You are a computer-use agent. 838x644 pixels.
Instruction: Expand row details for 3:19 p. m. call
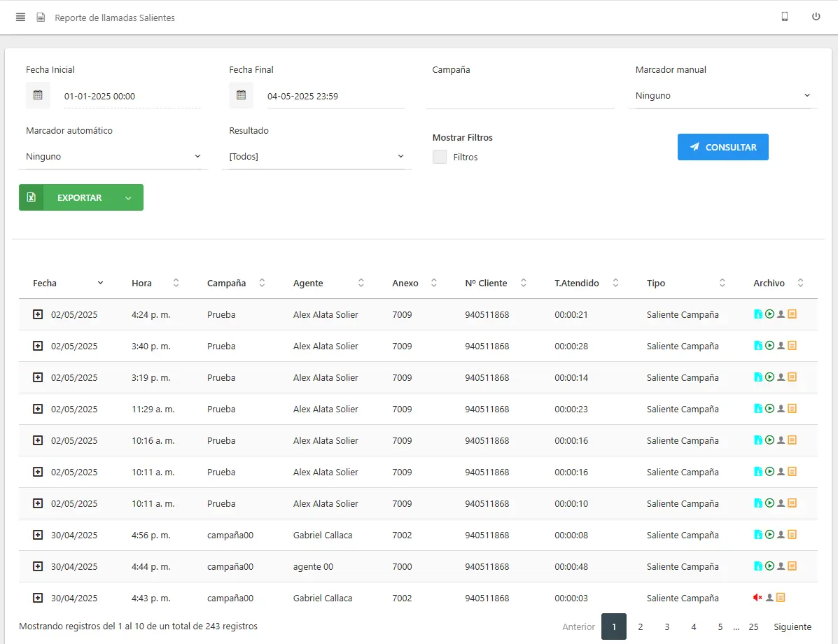(x=38, y=377)
